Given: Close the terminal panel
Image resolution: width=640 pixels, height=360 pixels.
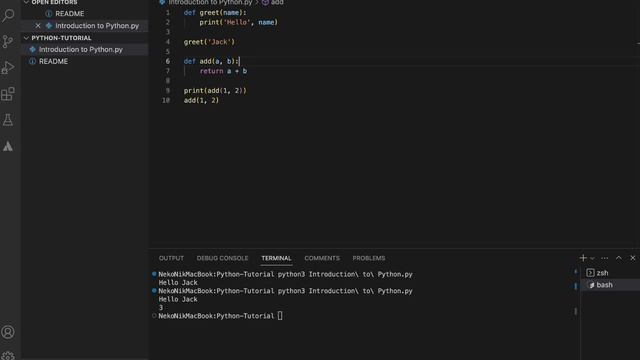Looking at the screenshot, I should pyautogui.click(x=633, y=258).
